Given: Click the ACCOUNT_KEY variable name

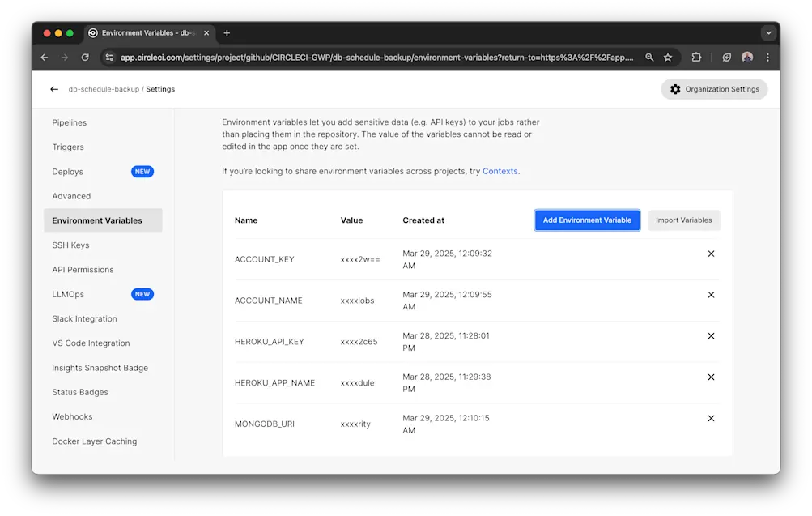Looking at the screenshot, I should click(264, 259).
